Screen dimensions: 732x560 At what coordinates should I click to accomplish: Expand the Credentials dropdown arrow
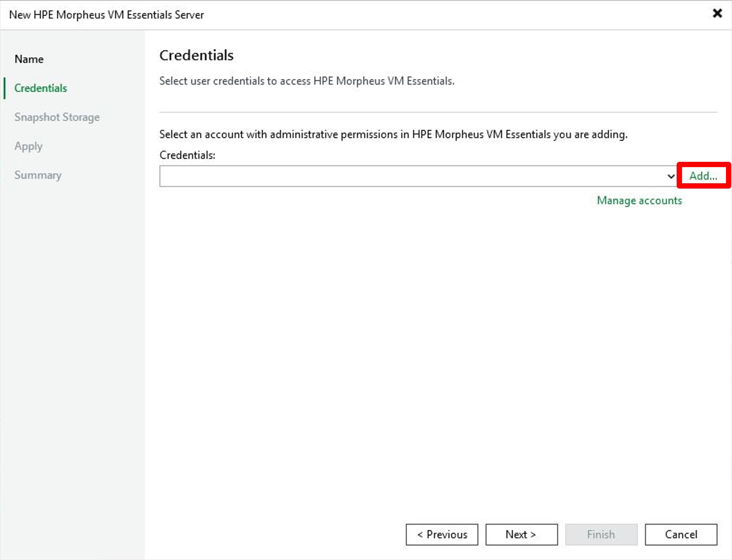tap(671, 176)
